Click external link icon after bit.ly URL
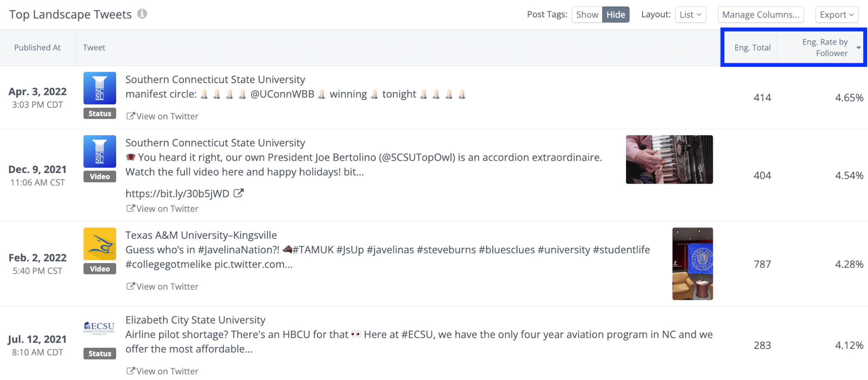This screenshot has height=380, width=868. 239,193
